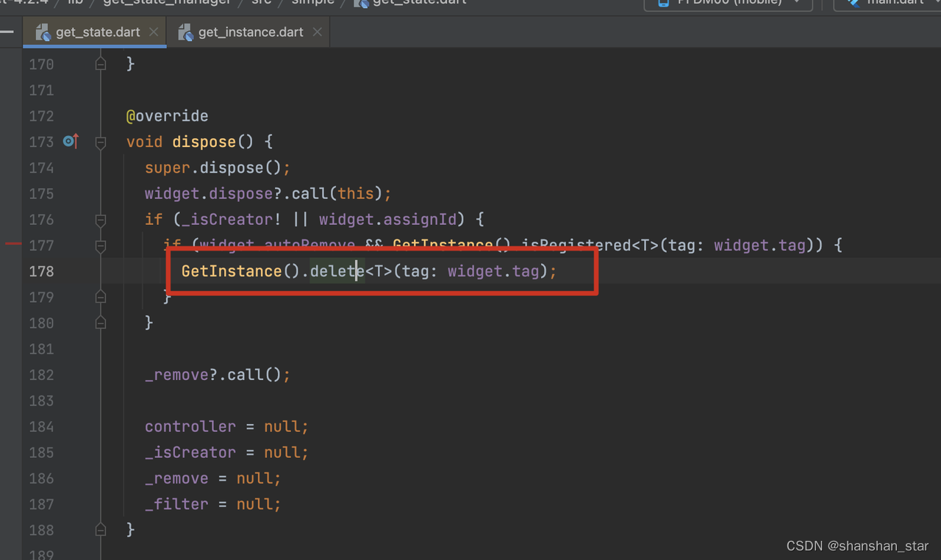Click line number 184 in the gutter
Viewport: 941px width, 560px height.
tap(41, 426)
